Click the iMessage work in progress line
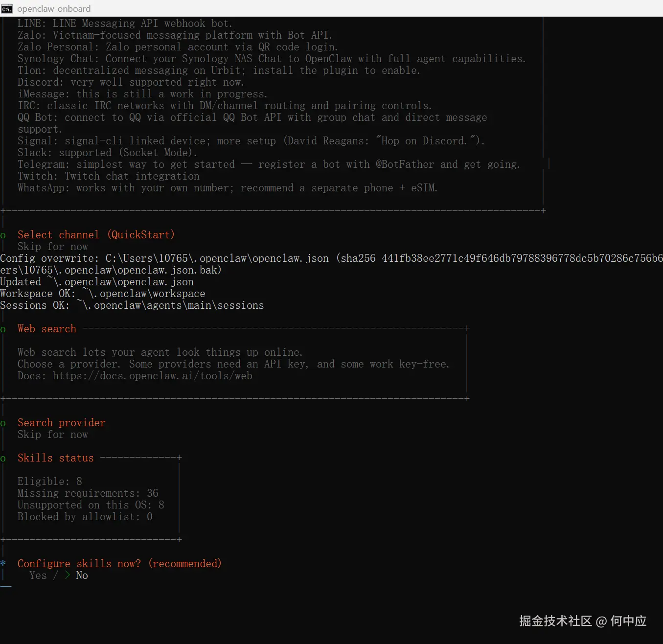This screenshot has width=663, height=644. pyautogui.click(x=142, y=94)
